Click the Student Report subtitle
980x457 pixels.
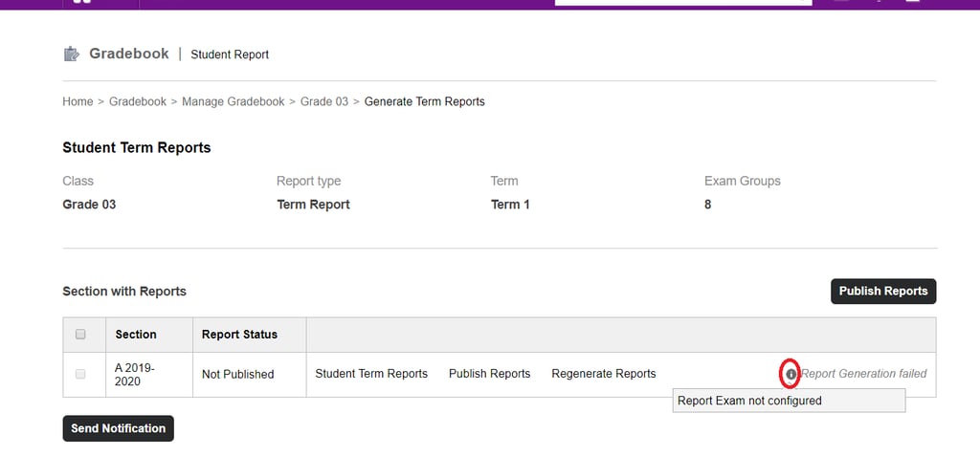(x=230, y=54)
